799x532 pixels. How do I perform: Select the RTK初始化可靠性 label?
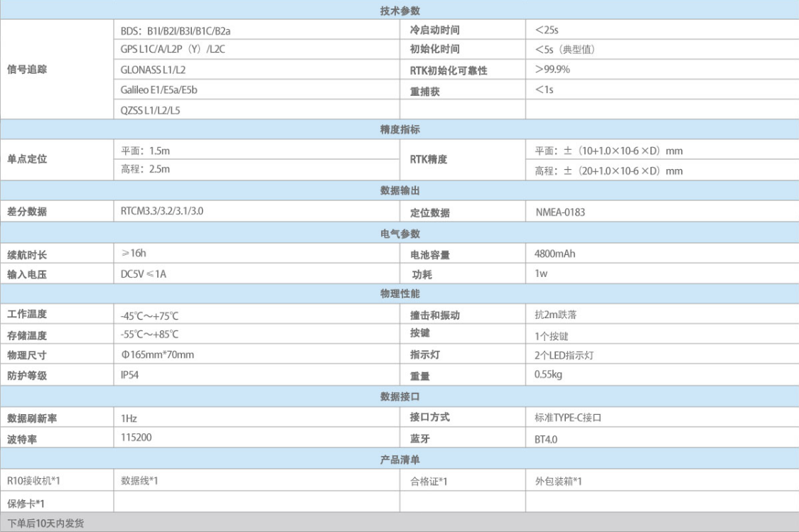click(x=449, y=70)
